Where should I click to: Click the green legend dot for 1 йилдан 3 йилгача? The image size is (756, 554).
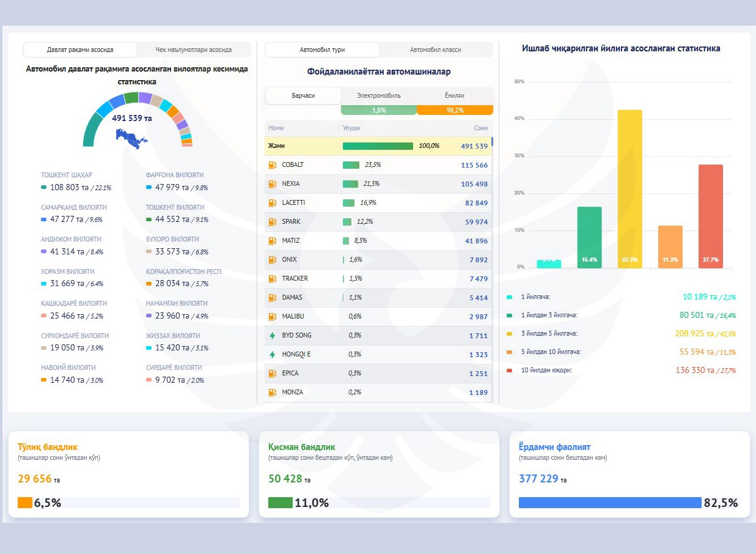click(510, 316)
